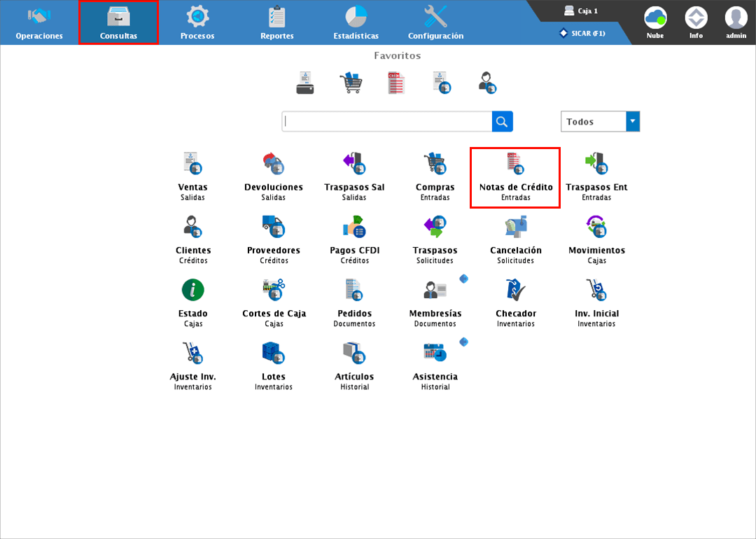
Task: Open the Checador Inventarios icon
Action: pyautogui.click(x=516, y=290)
